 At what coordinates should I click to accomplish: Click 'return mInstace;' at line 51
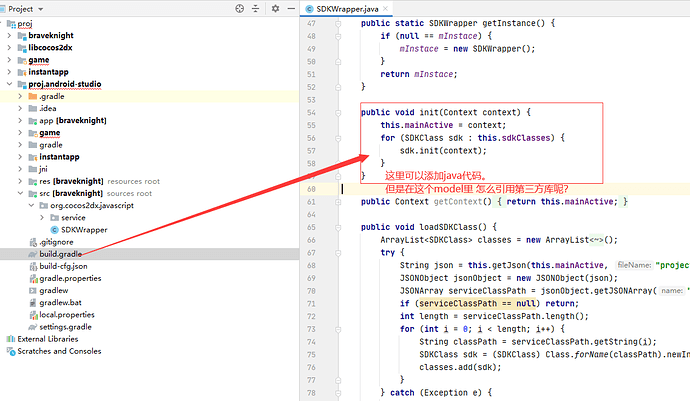click(419, 74)
